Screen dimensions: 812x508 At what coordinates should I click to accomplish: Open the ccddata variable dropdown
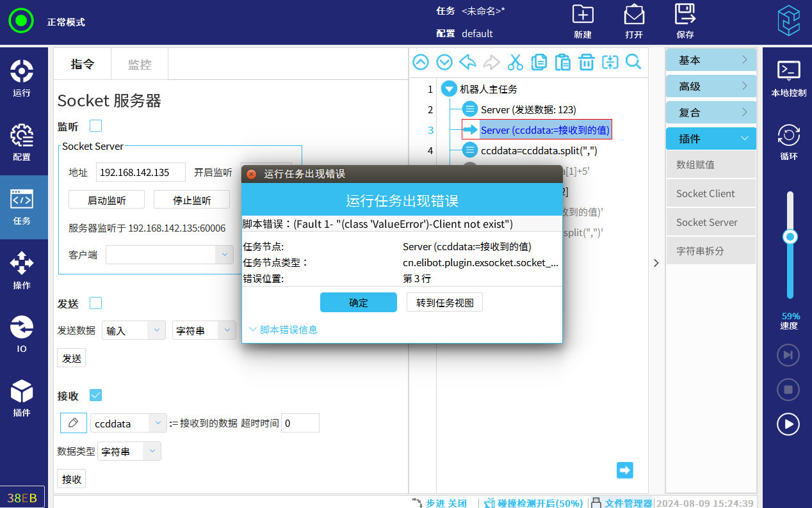[x=158, y=423]
